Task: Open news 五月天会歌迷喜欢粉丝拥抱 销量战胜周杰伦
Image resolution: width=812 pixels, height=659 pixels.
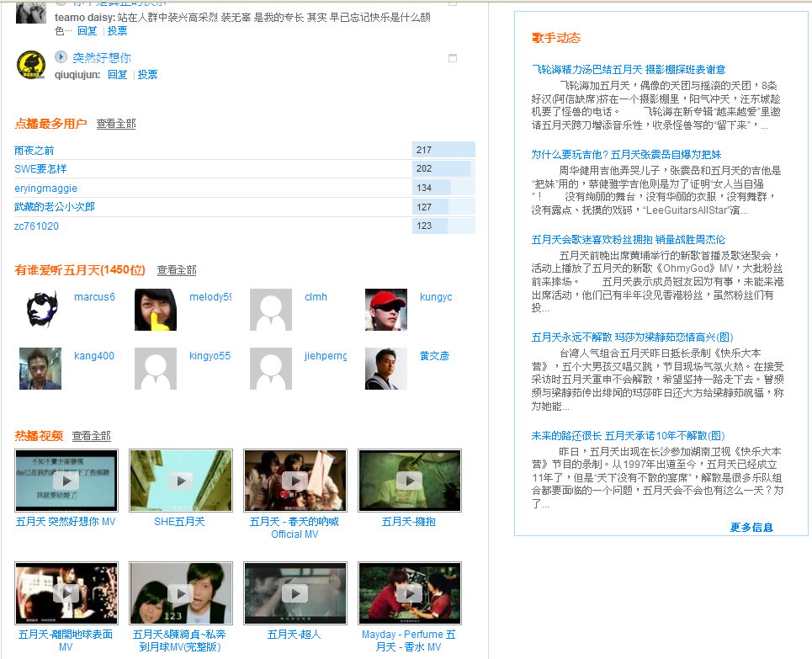Action: click(x=629, y=239)
